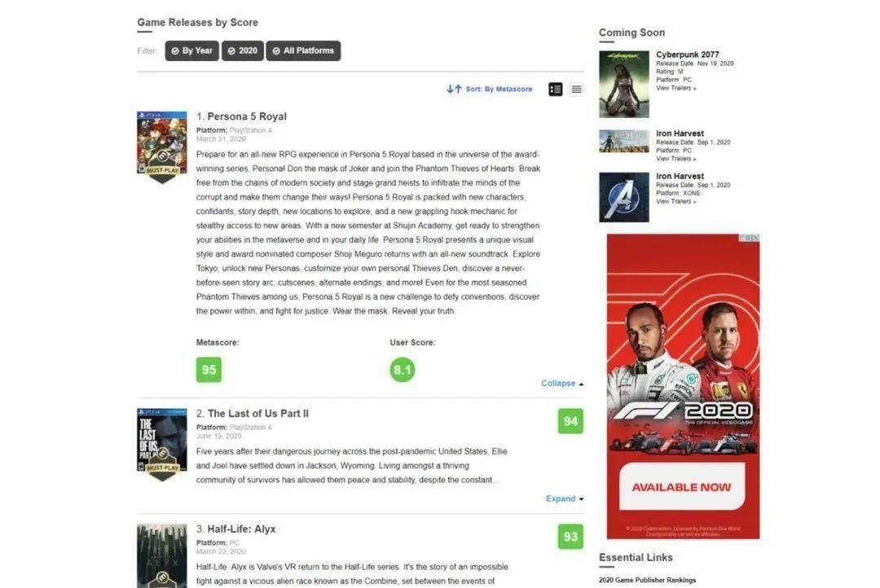Click the 93 Metascore badge for Half-Life: Alyx
Image resolution: width=880 pixels, height=588 pixels.
570,537
